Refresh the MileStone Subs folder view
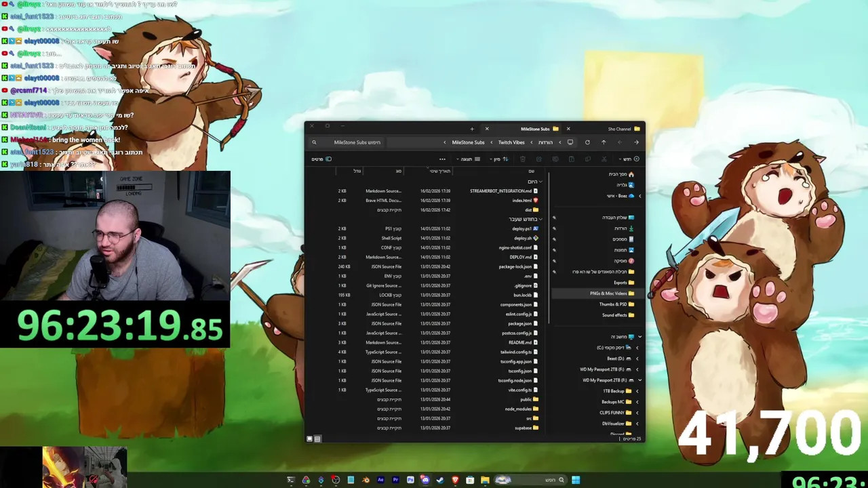 [587, 142]
